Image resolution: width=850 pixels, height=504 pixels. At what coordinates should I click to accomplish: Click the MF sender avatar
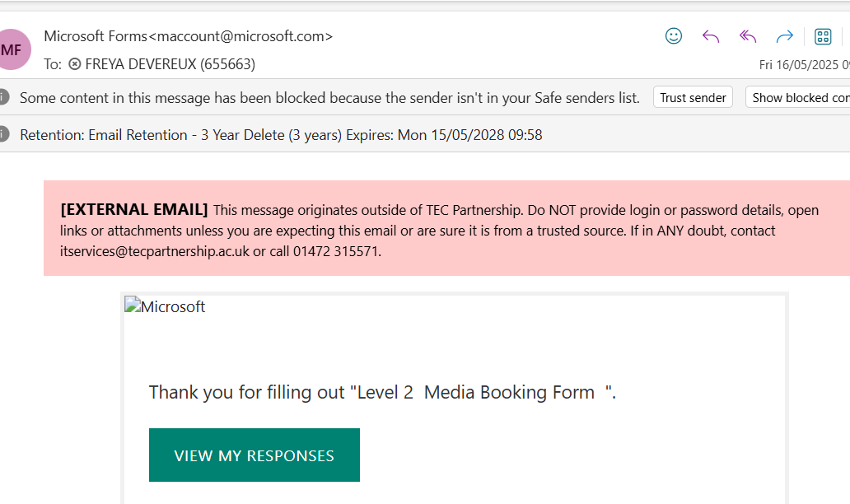(12, 49)
